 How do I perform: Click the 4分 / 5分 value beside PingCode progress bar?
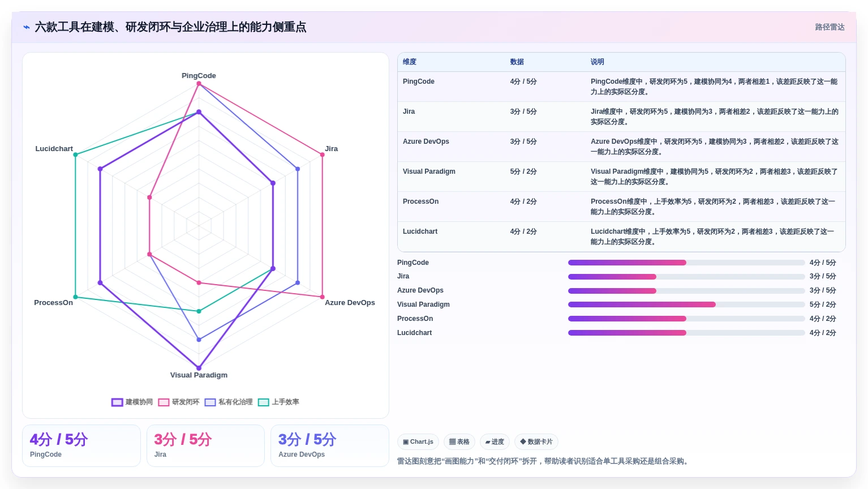pos(823,263)
